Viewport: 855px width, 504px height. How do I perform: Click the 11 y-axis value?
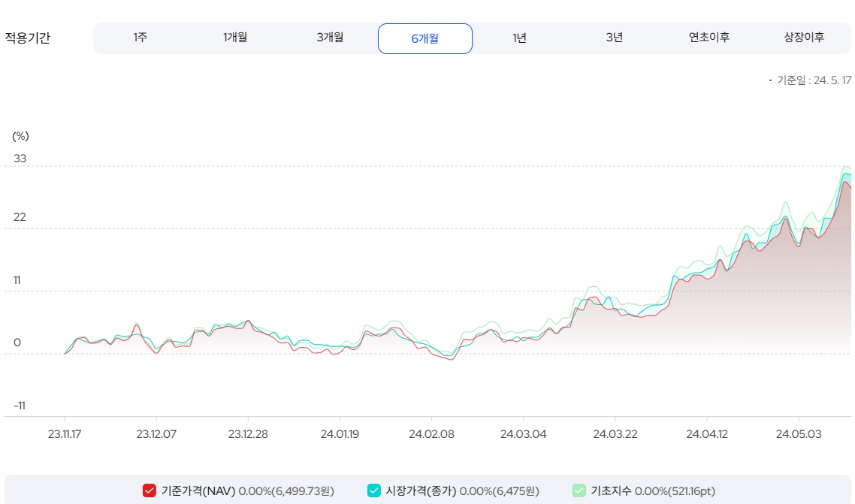(17, 280)
